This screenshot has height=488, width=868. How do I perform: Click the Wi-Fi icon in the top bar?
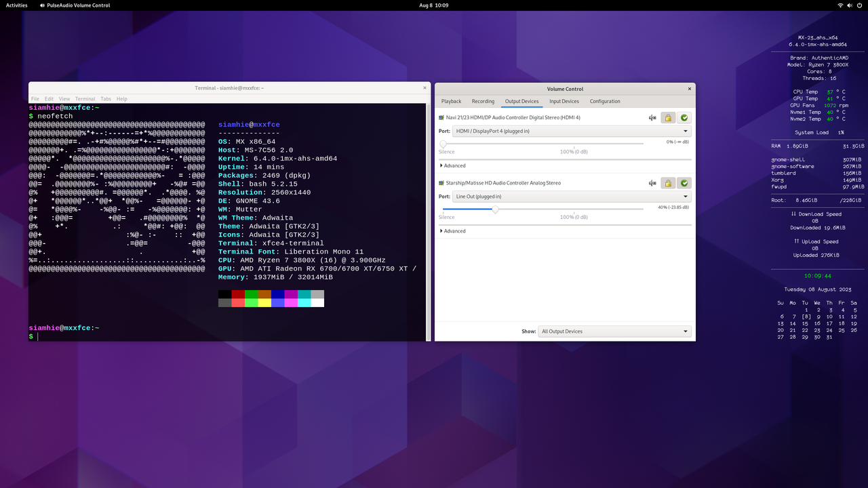click(x=840, y=5)
